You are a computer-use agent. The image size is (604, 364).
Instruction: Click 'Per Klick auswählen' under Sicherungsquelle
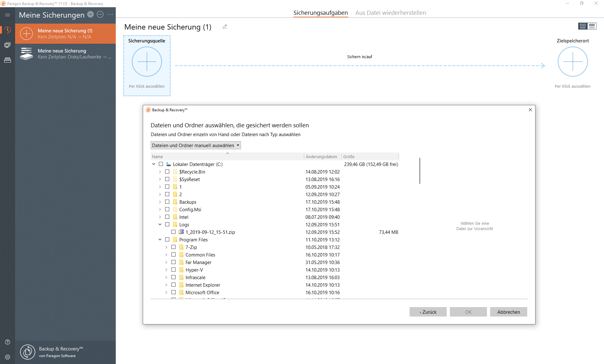point(147,86)
